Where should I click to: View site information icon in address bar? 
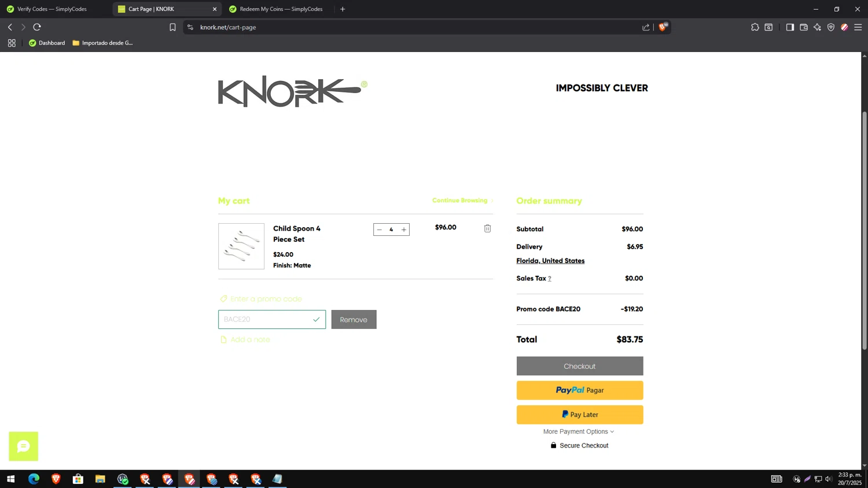tap(190, 27)
